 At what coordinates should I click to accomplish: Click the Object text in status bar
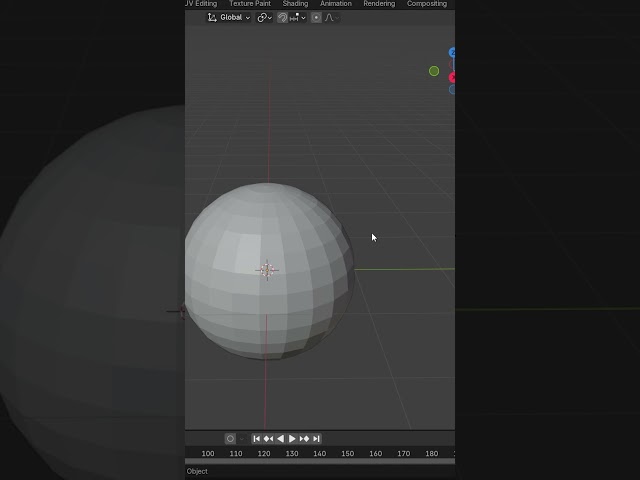(x=197, y=471)
